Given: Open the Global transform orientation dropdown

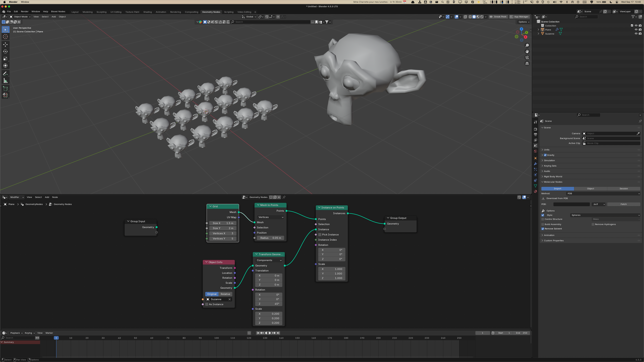Looking at the screenshot, I should (249, 17).
